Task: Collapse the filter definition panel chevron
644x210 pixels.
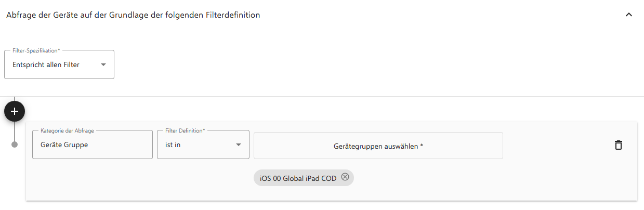Action: pos(628,15)
